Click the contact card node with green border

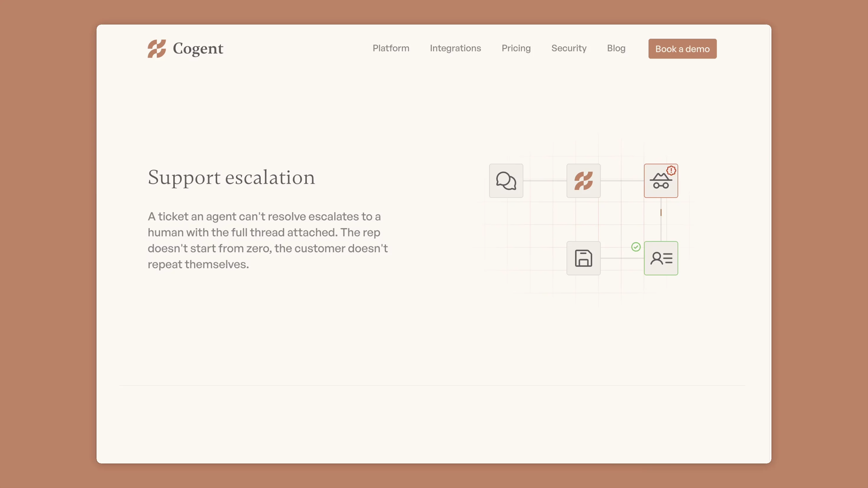[x=661, y=258]
